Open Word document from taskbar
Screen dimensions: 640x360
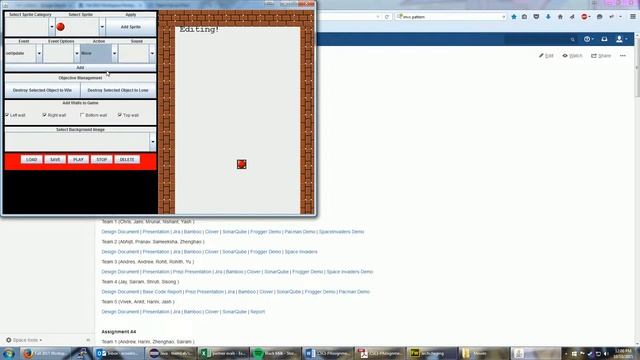[327, 353]
